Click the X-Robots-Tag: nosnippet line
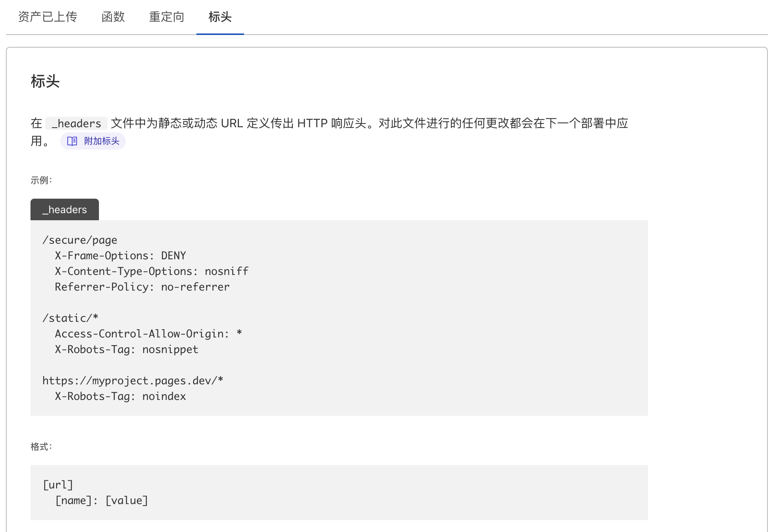Screen dimensions: 773x532 pyautogui.click(x=126, y=350)
